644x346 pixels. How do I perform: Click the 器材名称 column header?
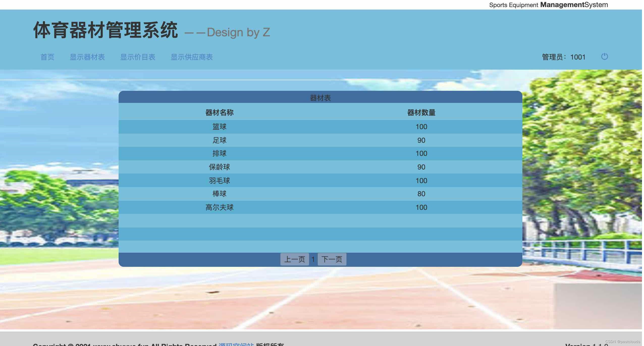tap(220, 112)
